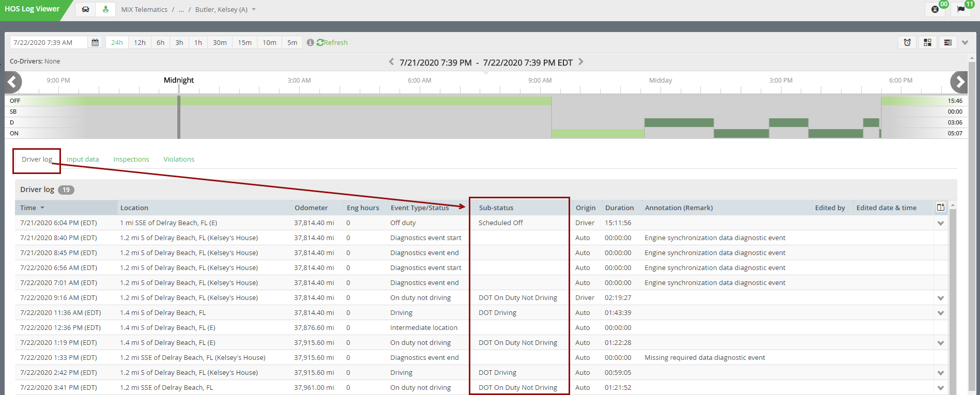Click odometer value 37,876.60 mi
Screen dimensions: 980x395
tap(314, 327)
